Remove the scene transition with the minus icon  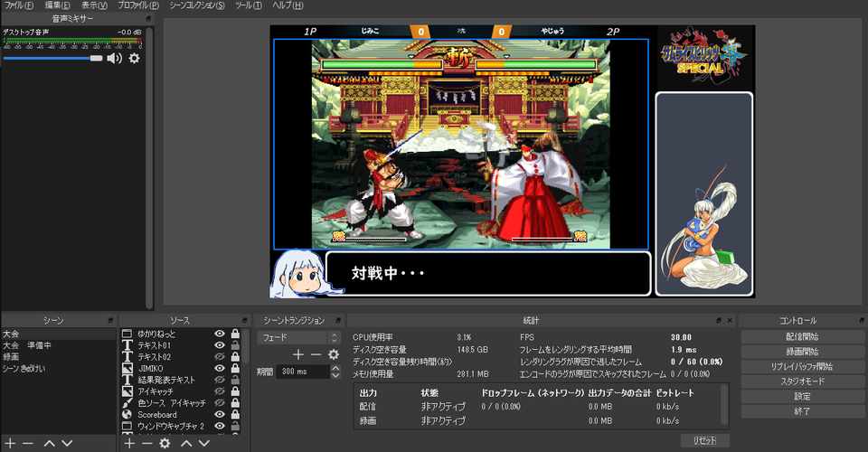click(x=316, y=354)
